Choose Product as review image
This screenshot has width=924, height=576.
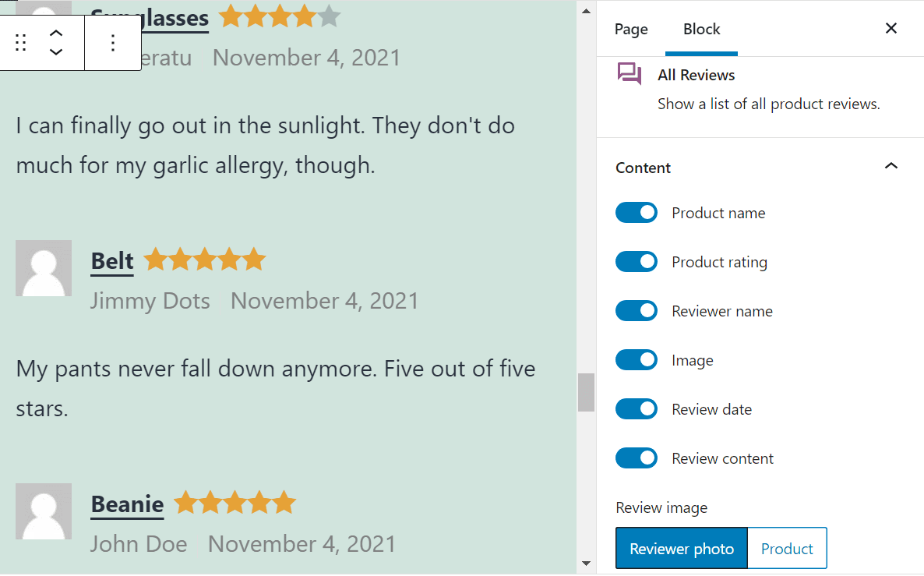(x=787, y=549)
